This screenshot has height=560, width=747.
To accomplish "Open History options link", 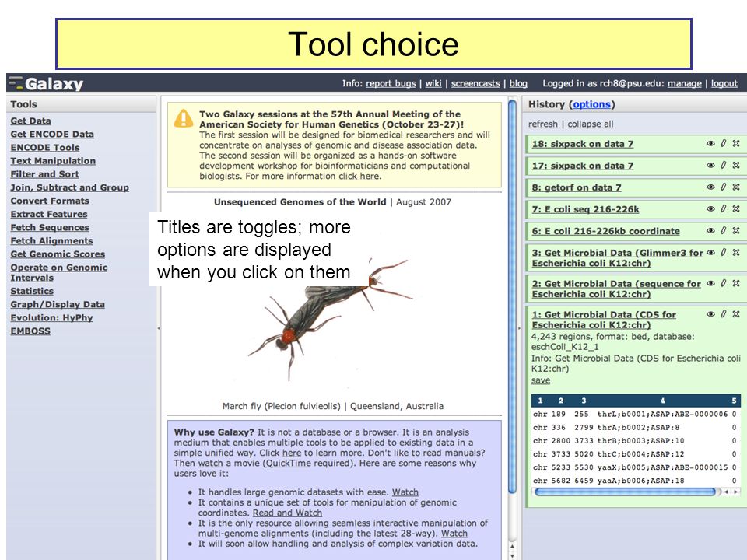I will (x=591, y=104).
